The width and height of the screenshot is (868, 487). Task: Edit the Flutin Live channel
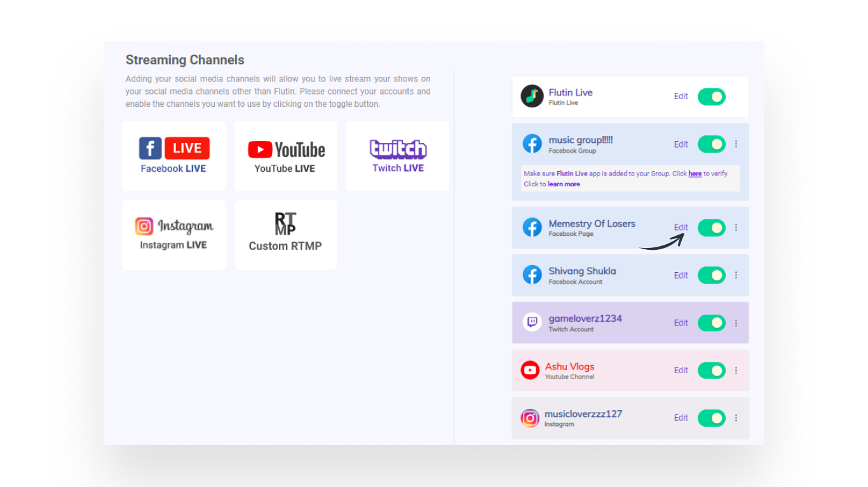click(x=681, y=97)
